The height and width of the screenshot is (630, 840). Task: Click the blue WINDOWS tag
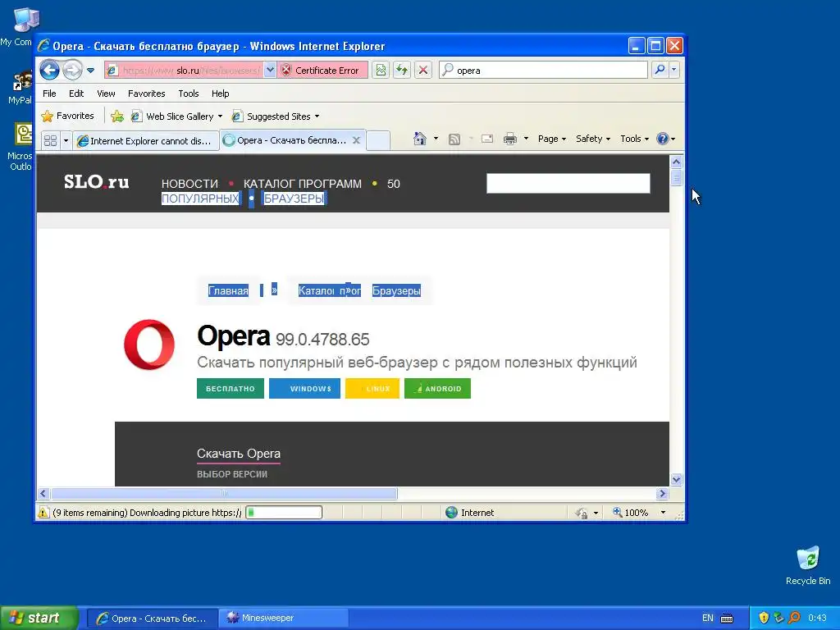[304, 388]
